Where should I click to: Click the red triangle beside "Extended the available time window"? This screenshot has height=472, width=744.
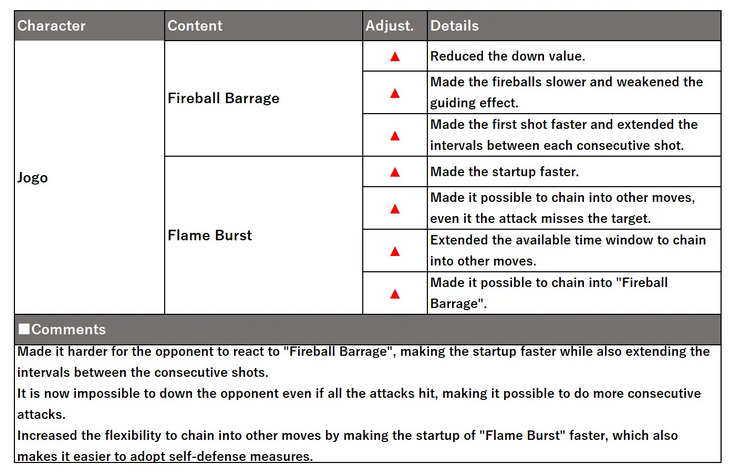tap(395, 251)
